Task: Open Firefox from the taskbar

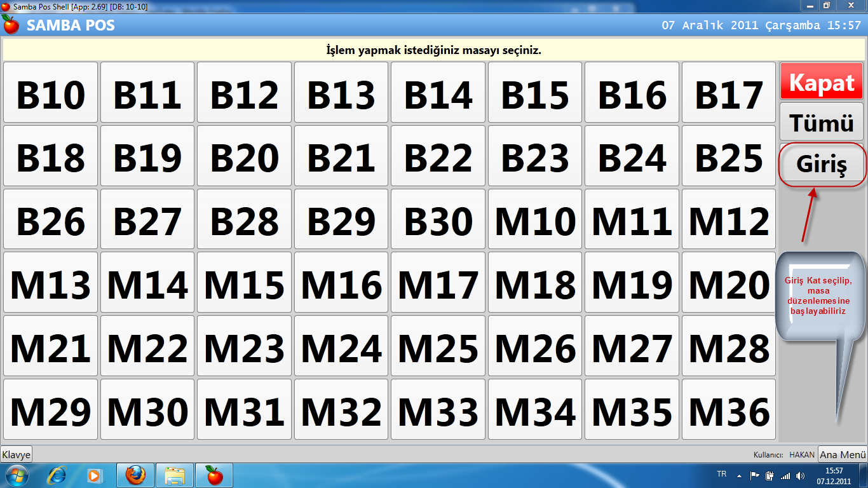Action: (x=135, y=475)
